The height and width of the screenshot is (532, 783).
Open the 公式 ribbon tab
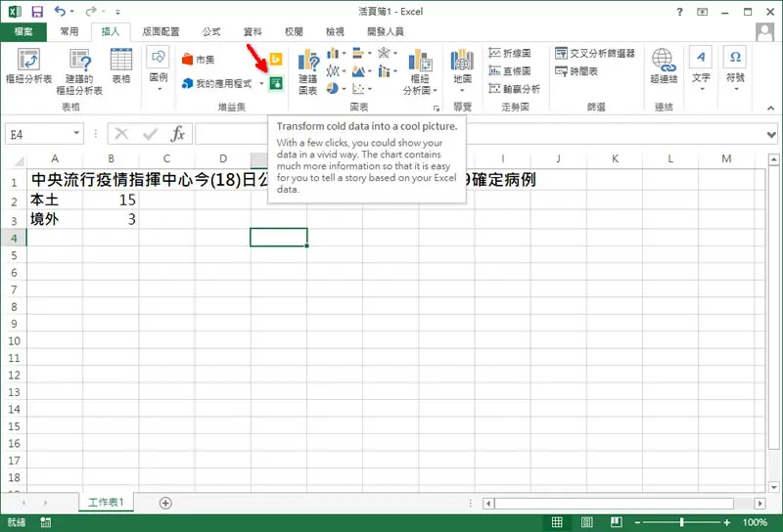coord(211,32)
